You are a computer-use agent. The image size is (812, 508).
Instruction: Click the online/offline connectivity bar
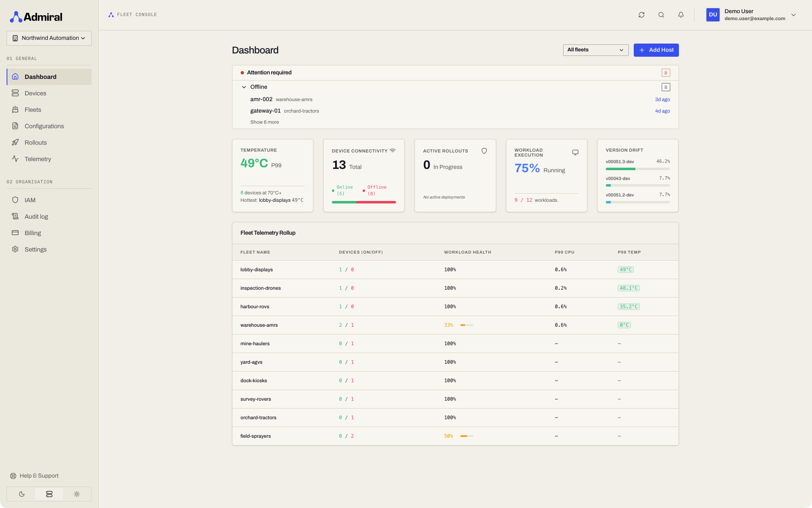click(x=364, y=202)
